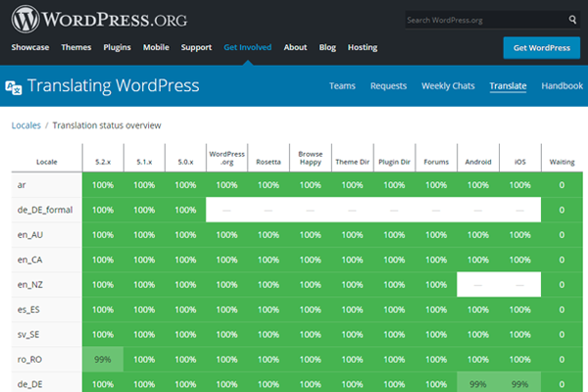Viewport: 588px width, 392px height.
Task: Open the Plugins menu item
Action: coord(117,47)
